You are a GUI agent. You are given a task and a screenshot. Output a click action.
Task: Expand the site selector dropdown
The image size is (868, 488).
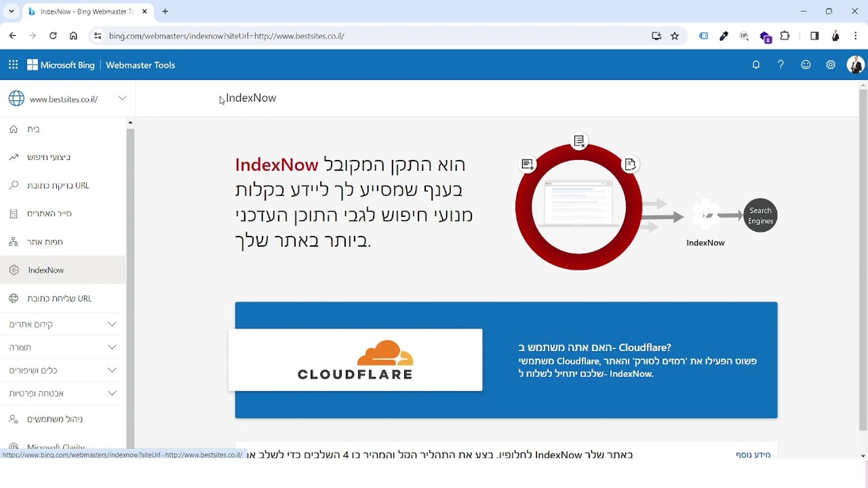point(122,98)
